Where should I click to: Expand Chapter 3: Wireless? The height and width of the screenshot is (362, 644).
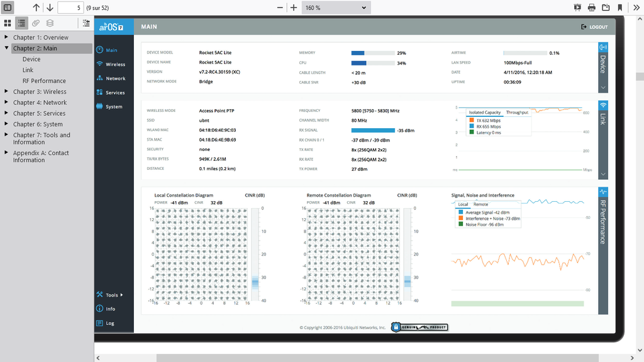[x=6, y=91]
